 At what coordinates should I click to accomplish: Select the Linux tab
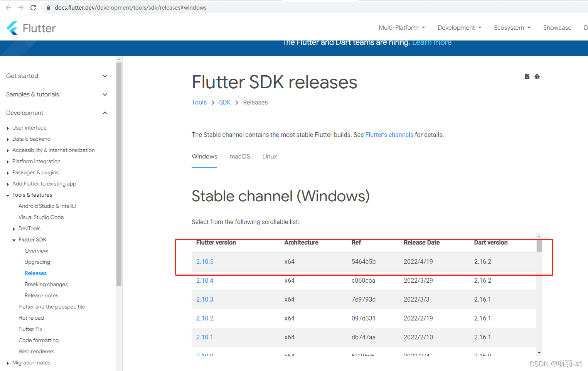coord(269,156)
